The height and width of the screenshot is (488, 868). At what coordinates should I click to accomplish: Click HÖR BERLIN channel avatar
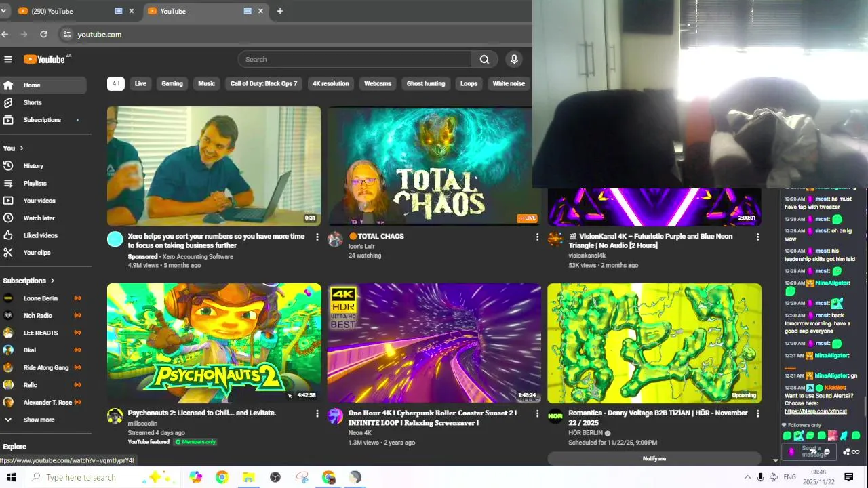(x=555, y=416)
